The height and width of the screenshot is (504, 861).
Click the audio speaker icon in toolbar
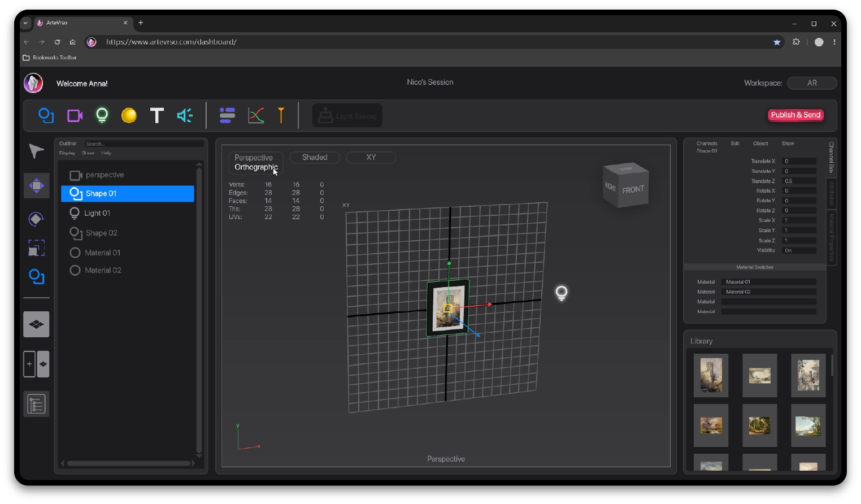click(x=185, y=115)
